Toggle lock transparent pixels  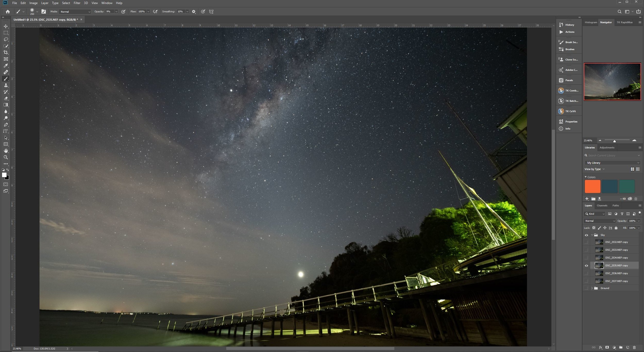point(594,228)
